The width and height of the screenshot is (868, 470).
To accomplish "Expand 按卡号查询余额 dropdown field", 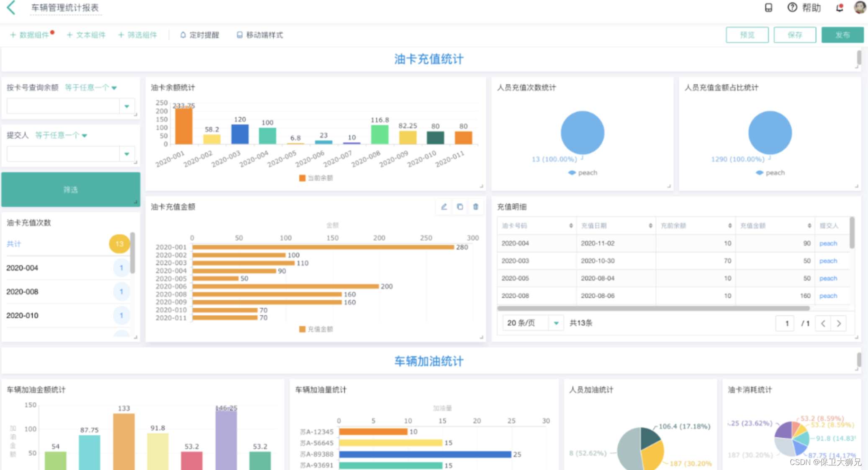I will pyautogui.click(x=127, y=106).
